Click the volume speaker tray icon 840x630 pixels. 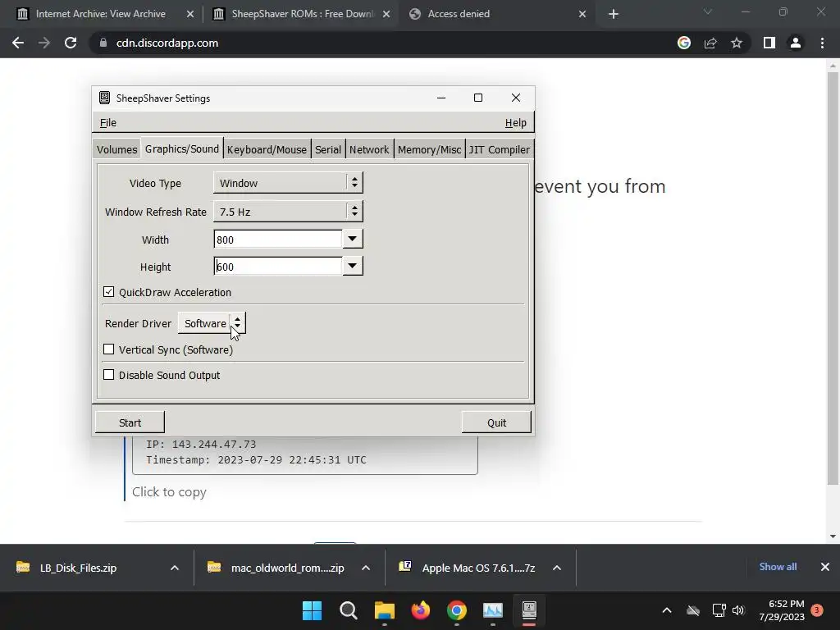[738, 610]
